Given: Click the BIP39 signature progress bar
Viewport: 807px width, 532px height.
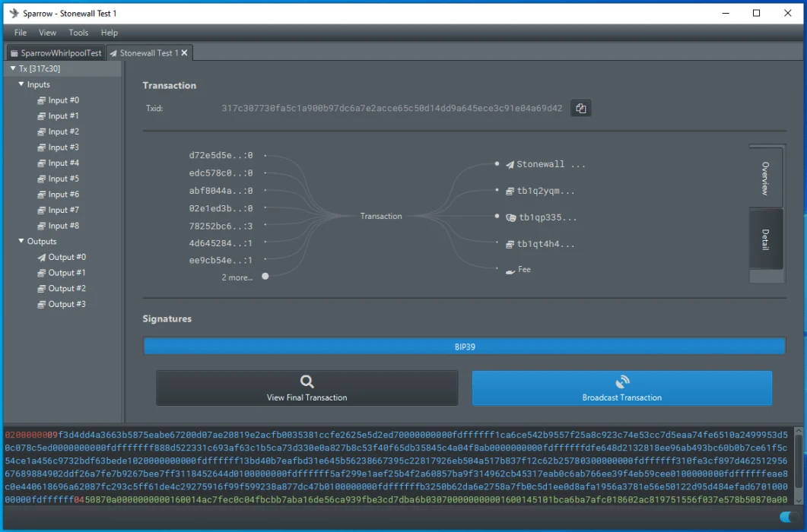Looking at the screenshot, I should (464, 347).
